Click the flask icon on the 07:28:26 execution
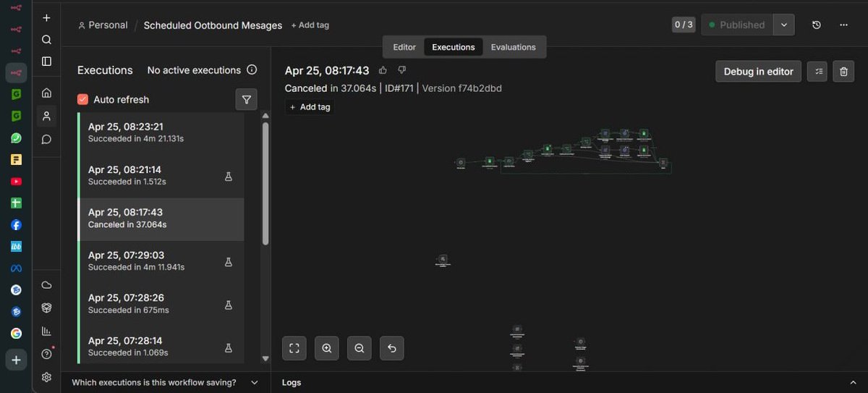The image size is (868, 393). coord(229,304)
